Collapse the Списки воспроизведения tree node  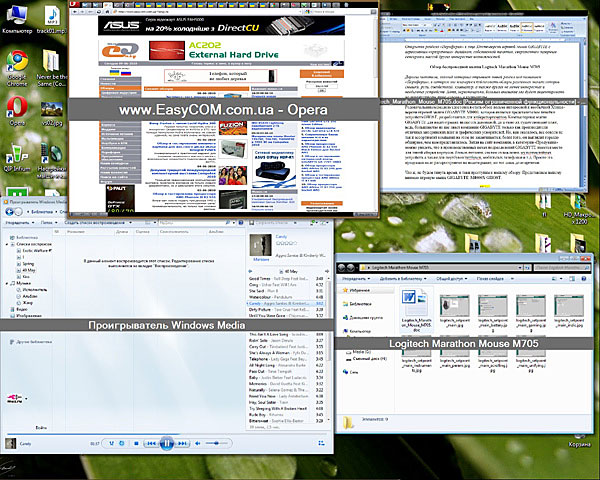(x=7, y=244)
